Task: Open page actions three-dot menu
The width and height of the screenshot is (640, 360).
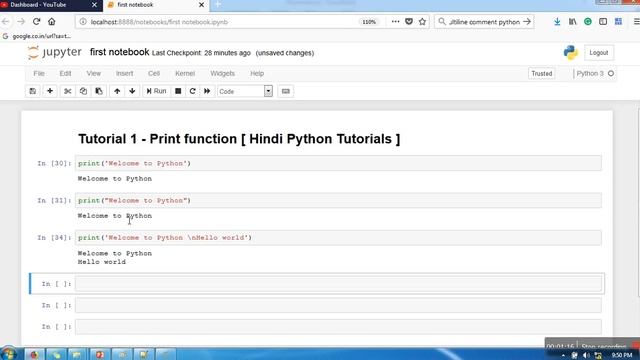Action: pyautogui.click(x=395, y=22)
